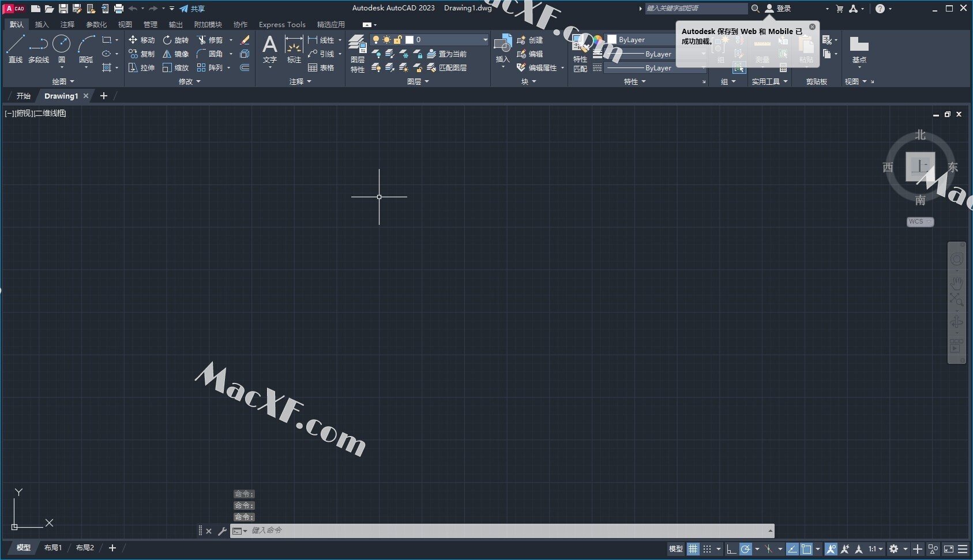This screenshot has width=973, height=560.
Task: Open the 修剪 (Trim) dropdown arrow
Action: tap(231, 40)
